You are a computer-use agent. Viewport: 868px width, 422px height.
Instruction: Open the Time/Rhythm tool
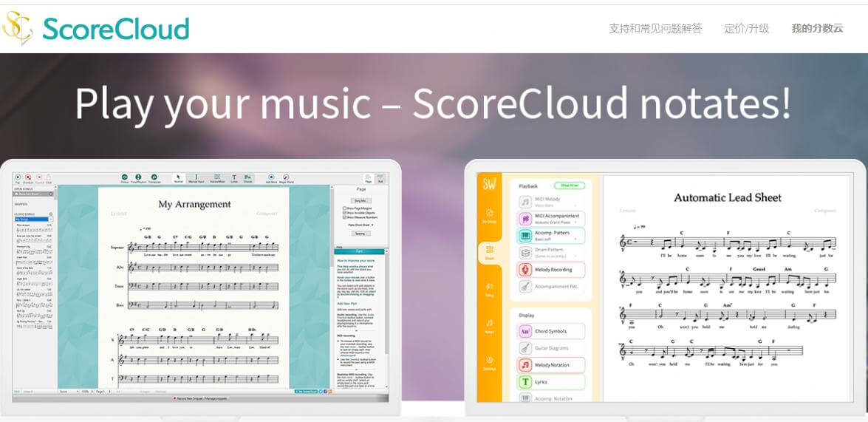[x=138, y=177]
